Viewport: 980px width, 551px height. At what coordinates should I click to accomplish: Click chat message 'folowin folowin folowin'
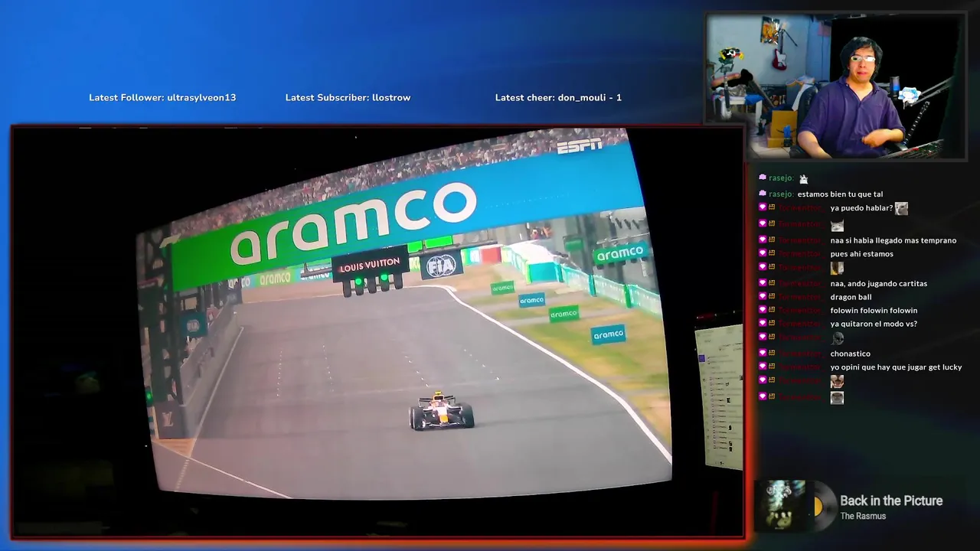[874, 311]
